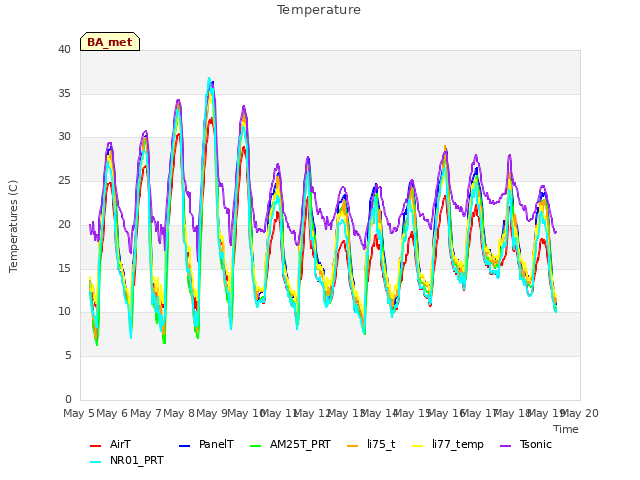
Task: Click the green AM25T_PRT legend swatch
Action: 255,446
